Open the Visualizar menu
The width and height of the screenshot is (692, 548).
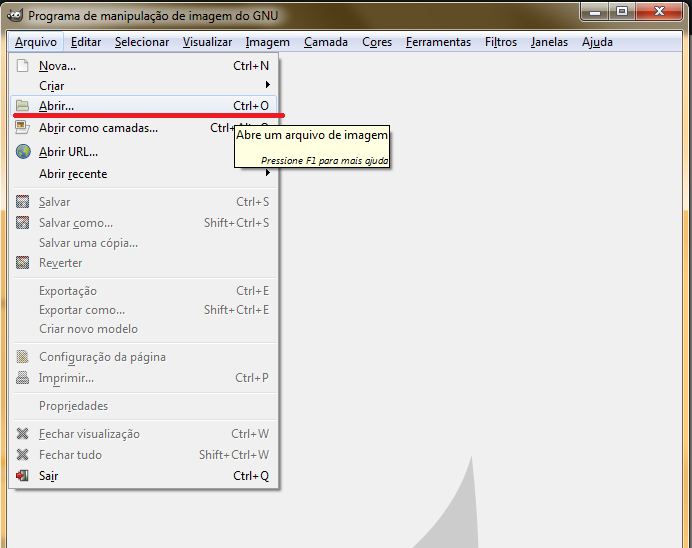[207, 42]
